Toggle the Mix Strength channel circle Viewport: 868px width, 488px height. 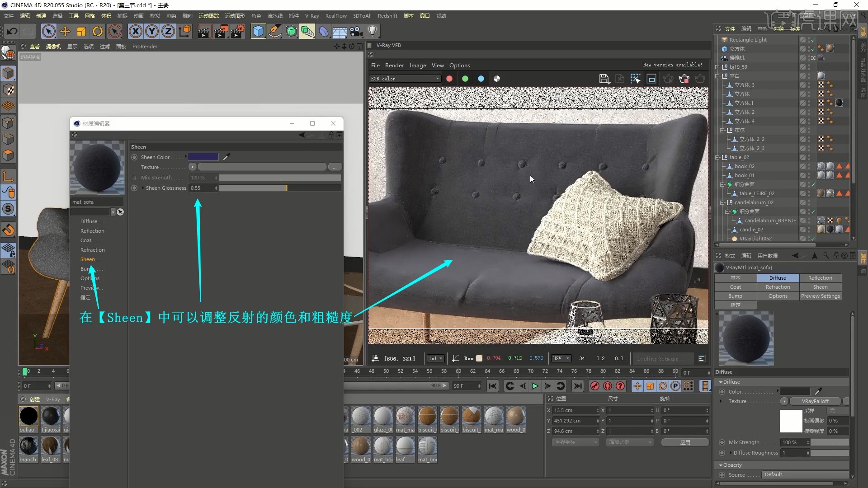click(x=134, y=178)
